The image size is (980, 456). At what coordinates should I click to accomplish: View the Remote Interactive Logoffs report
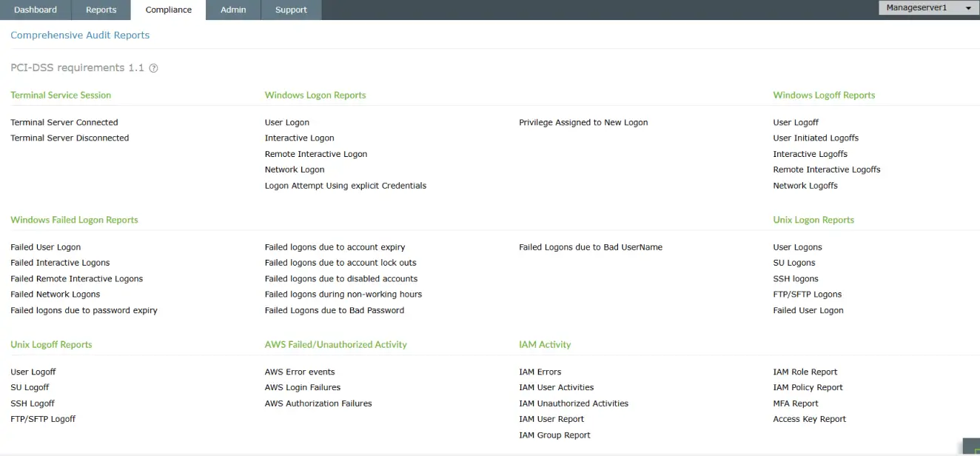(827, 169)
